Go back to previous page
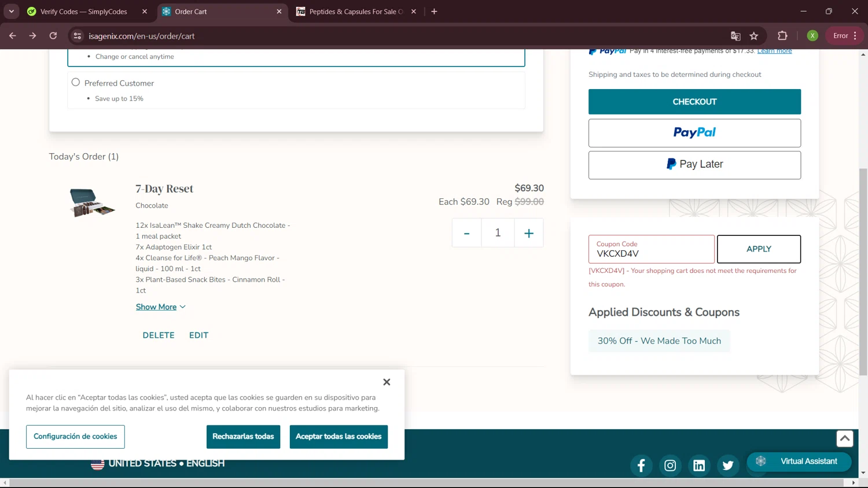This screenshot has width=868, height=488. pyautogui.click(x=13, y=36)
